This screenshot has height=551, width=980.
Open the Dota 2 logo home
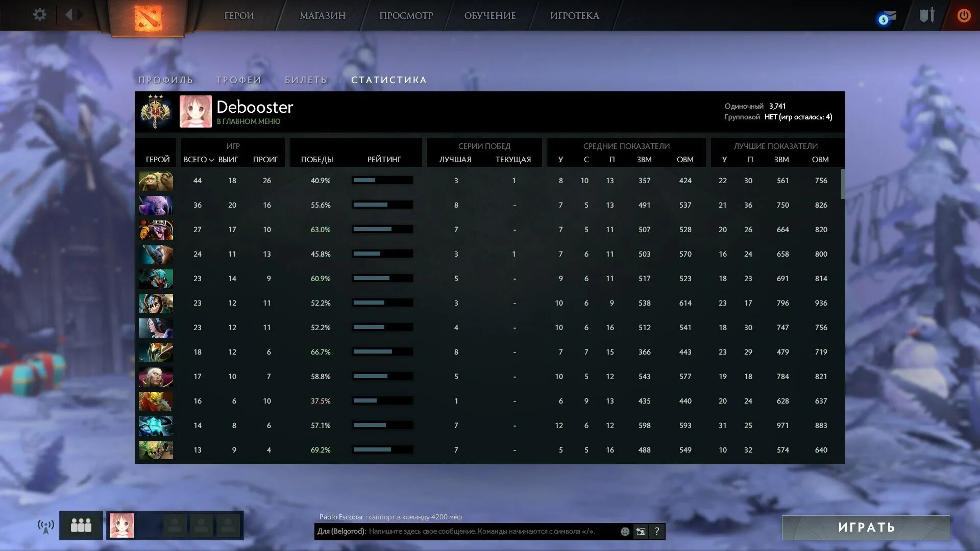click(x=148, y=18)
